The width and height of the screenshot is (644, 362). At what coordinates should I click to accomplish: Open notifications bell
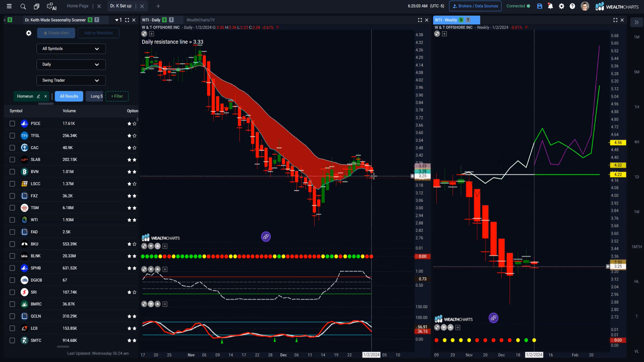550,6
